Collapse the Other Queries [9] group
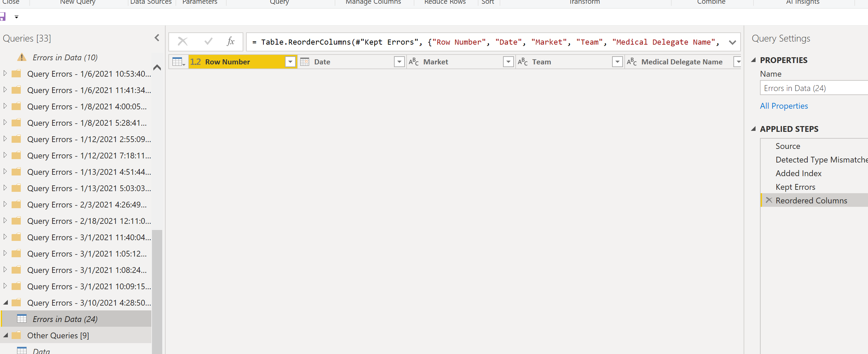Image resolution: width=868 pixels, height=354 pixels. tap(5, 335)
